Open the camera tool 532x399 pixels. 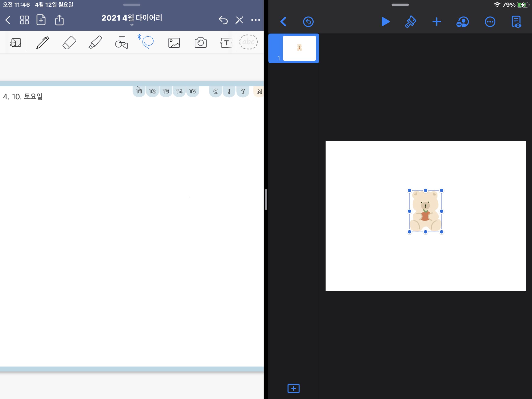point(200,43)
